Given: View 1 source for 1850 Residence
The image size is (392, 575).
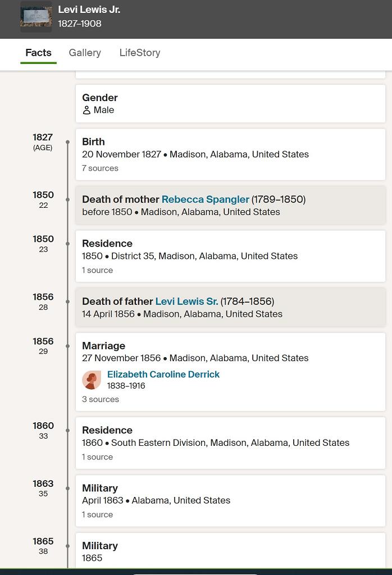Looking at the screenshot, I should click(x=97, y=271).
